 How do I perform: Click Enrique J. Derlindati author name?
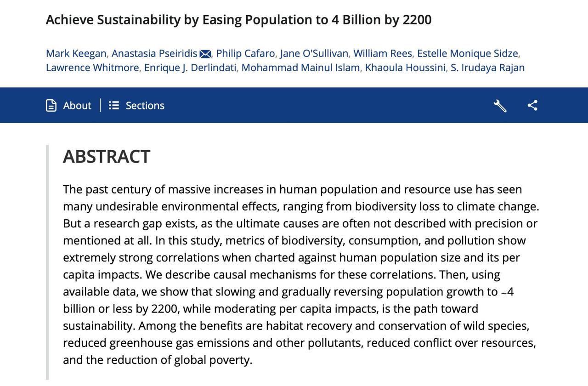[190, 68]
